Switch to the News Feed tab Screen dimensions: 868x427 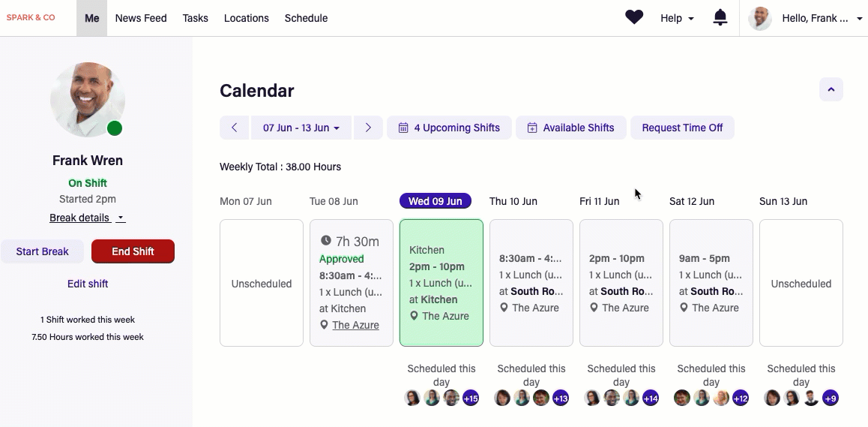click(x=141, y=18)
